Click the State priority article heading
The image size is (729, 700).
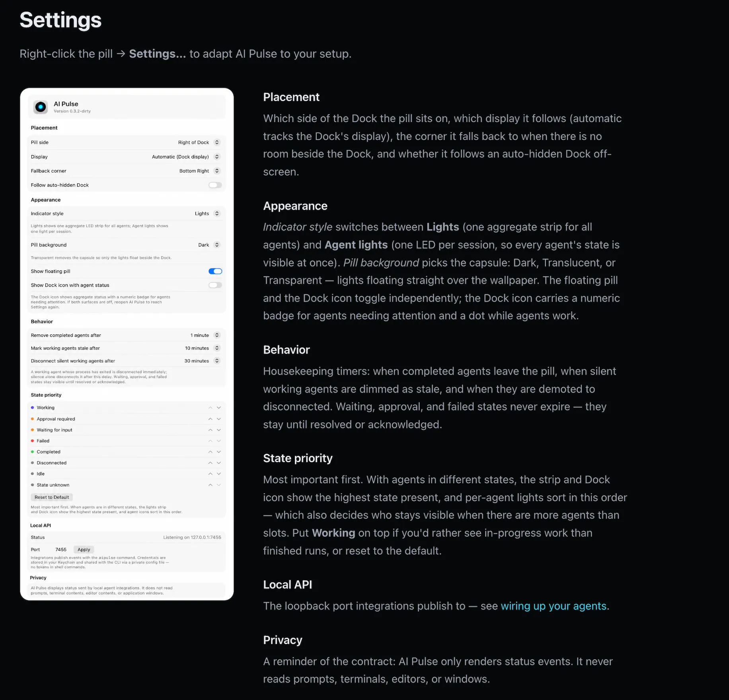point(298,458)
